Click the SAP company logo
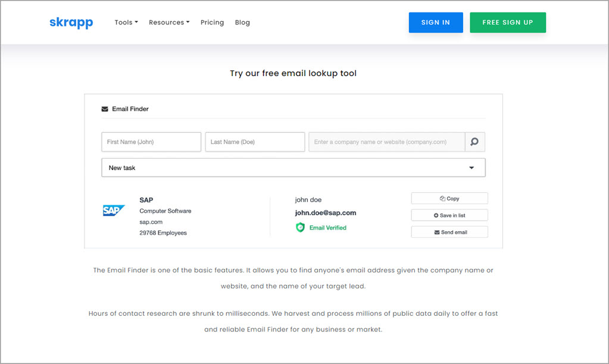The image size is (609, 364). tap(114, 211)
